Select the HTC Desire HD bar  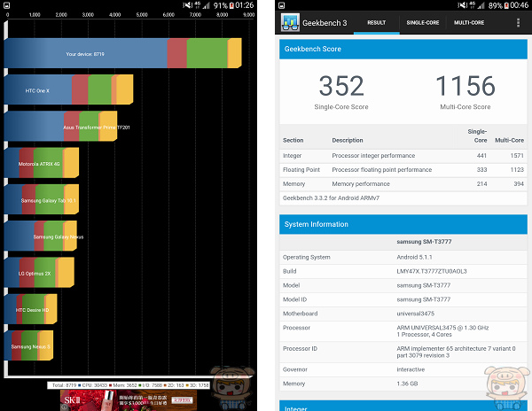(x=30, y=309)
